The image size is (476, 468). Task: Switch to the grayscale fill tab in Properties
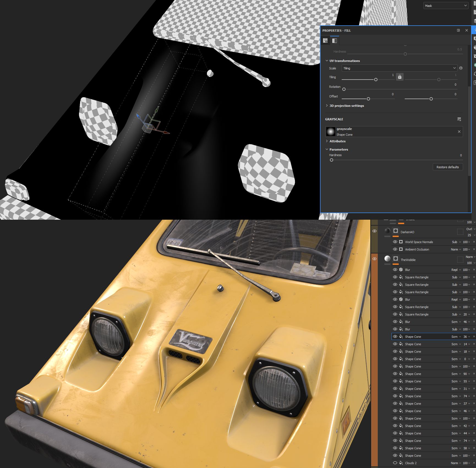[334, 41]
